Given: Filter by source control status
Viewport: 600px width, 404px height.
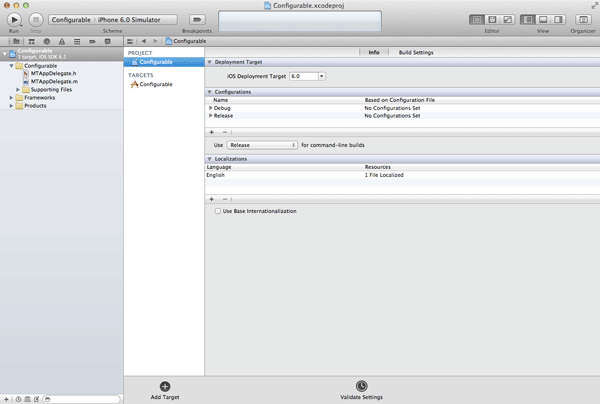Looking at the screenshot, I should tap(28, 399).
